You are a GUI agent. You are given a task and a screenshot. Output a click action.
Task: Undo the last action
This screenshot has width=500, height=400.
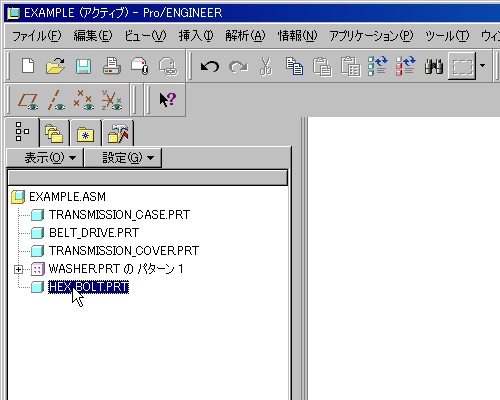point(210,67)
